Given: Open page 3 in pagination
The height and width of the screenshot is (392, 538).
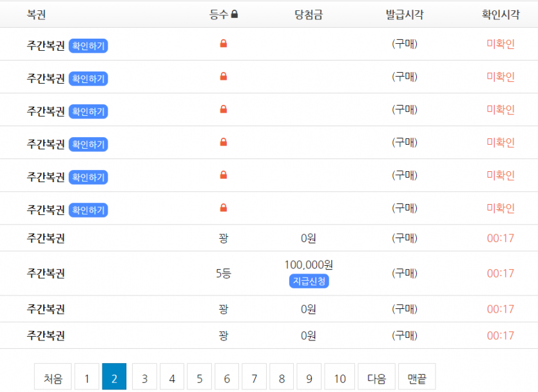Looking at the screenshot, I should pyautogui.click(x=144, y=377).
